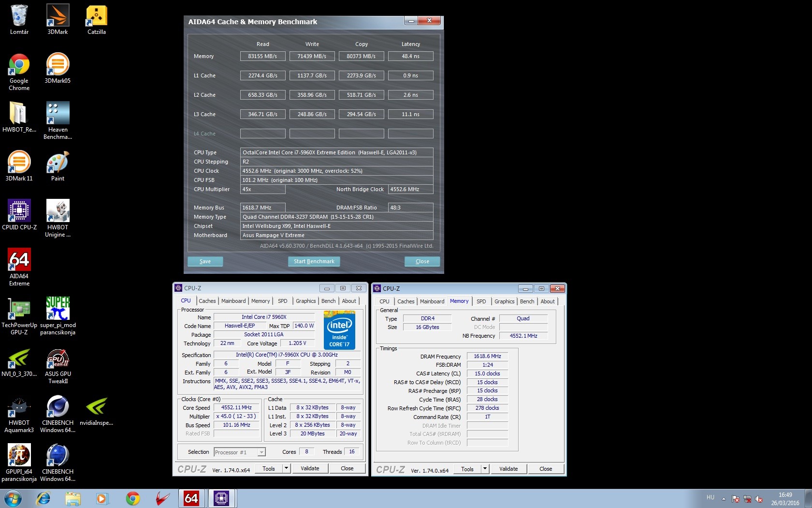Launch ASUS GPU TweakII shortcut
The height and width of the screenshot is (508, 812).
58,366
